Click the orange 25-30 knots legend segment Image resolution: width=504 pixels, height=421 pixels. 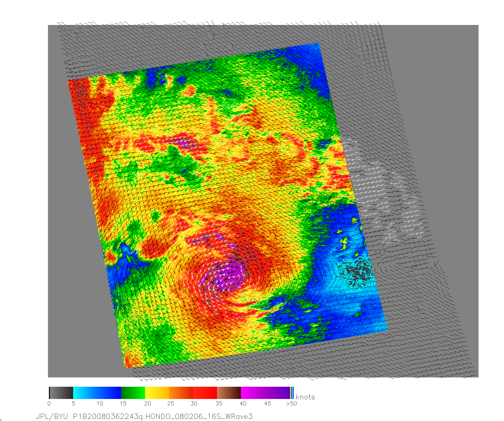pyautogui.click(x=181, y=393)
